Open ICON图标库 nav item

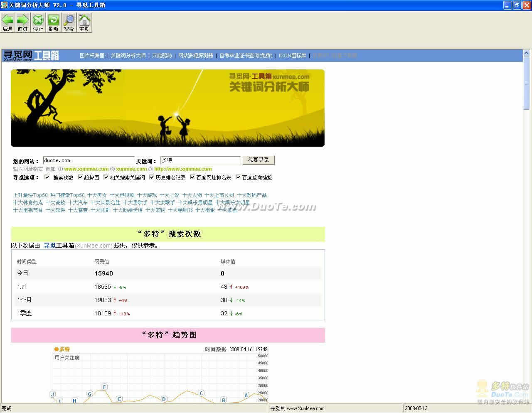point(293,55)
